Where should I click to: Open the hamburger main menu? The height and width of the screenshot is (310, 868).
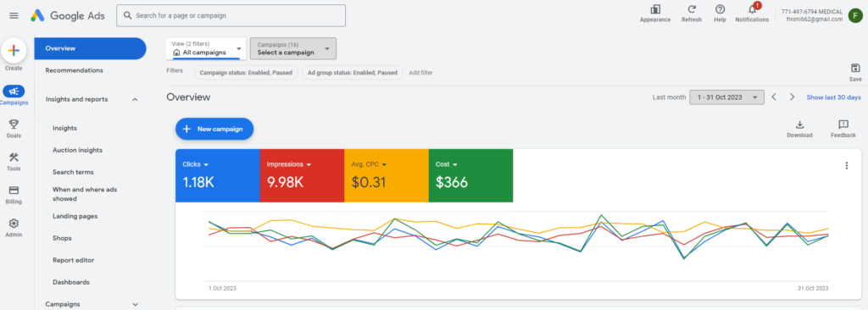click(x=14, y=15)
